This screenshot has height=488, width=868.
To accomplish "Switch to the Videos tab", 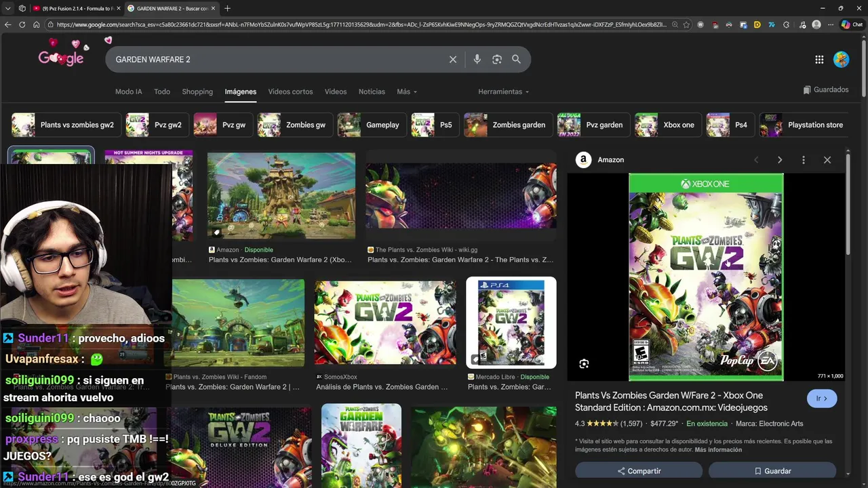I will (336, 91).
